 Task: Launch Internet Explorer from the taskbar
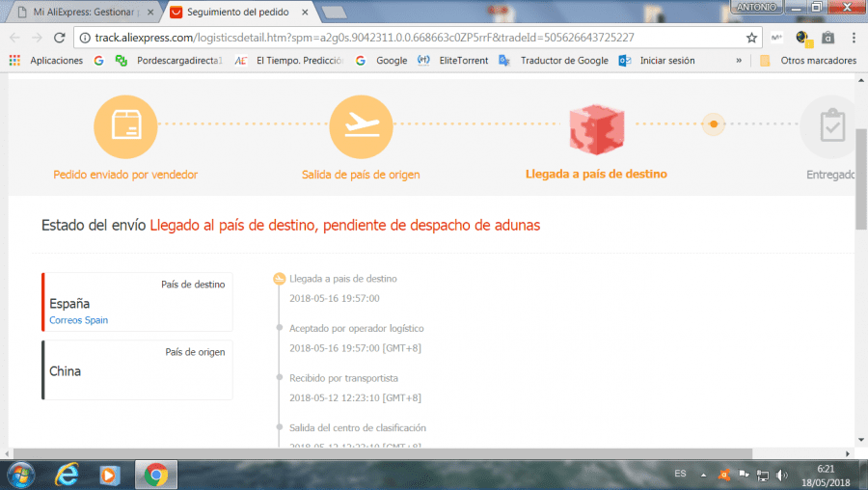[67, 475]
